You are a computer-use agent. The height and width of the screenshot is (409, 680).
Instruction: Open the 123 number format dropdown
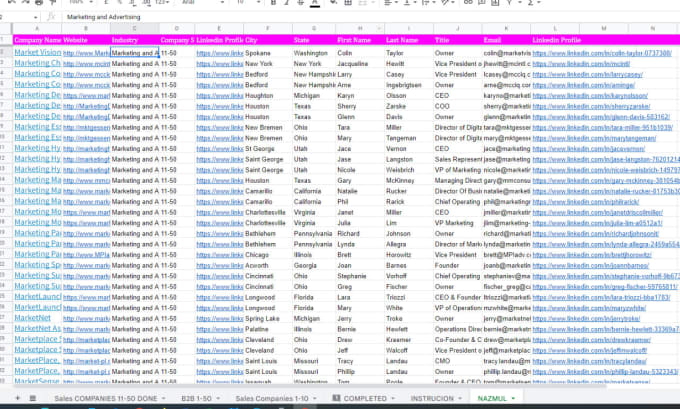coord(162,2)
